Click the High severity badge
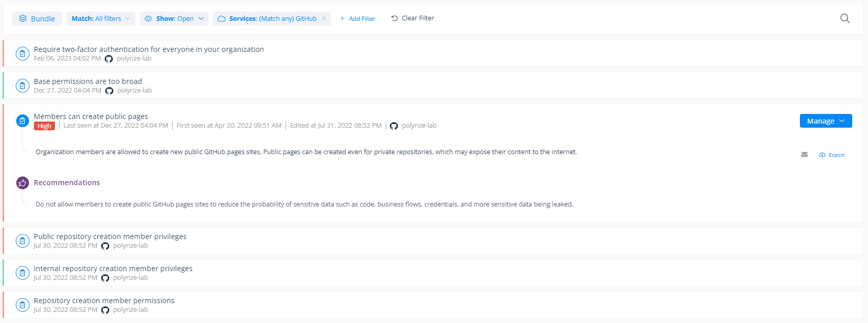The height and width of the screenshot is (323, 868). pos(44,126)
